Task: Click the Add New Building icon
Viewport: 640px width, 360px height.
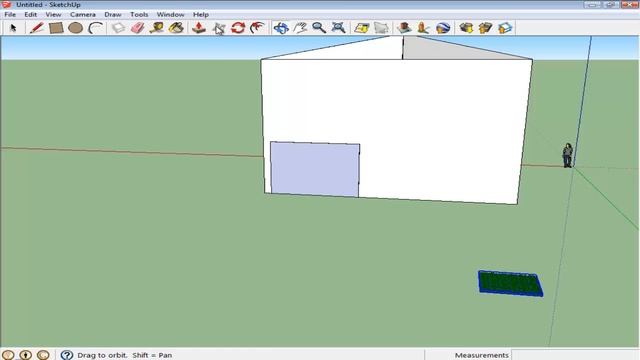Action: pos(404,28)
